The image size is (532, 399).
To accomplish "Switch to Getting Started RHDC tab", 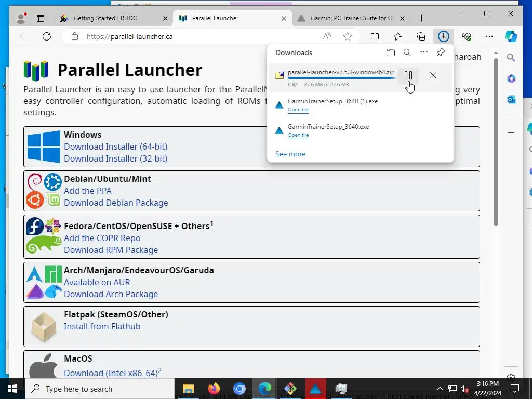I will [x=105, y=18].
